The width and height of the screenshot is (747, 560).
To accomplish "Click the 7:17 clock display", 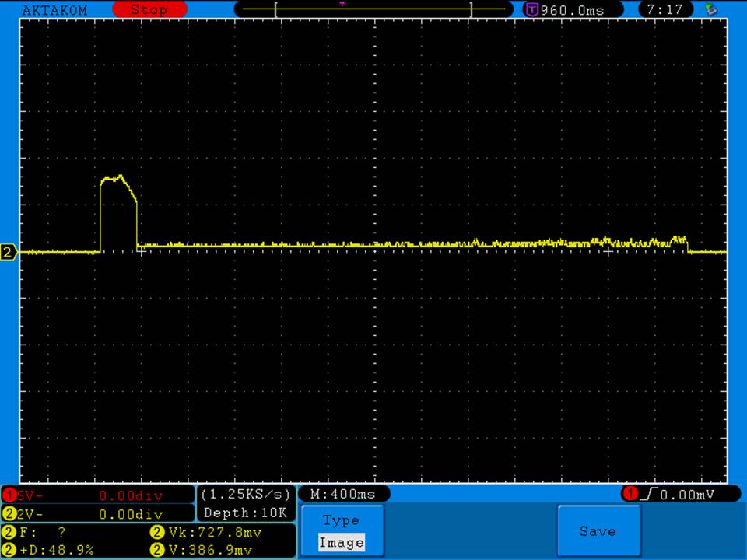I will click(x=665, y=10).
